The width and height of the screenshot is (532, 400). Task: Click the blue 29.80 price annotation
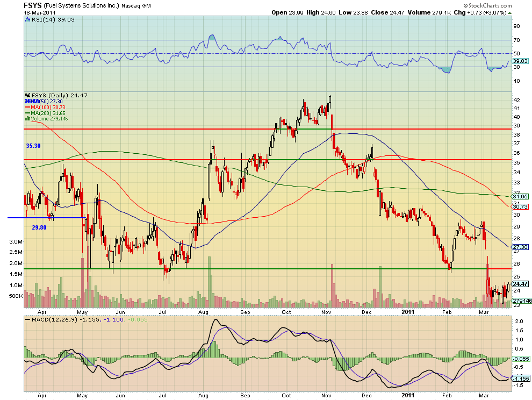tap(39, 227)
